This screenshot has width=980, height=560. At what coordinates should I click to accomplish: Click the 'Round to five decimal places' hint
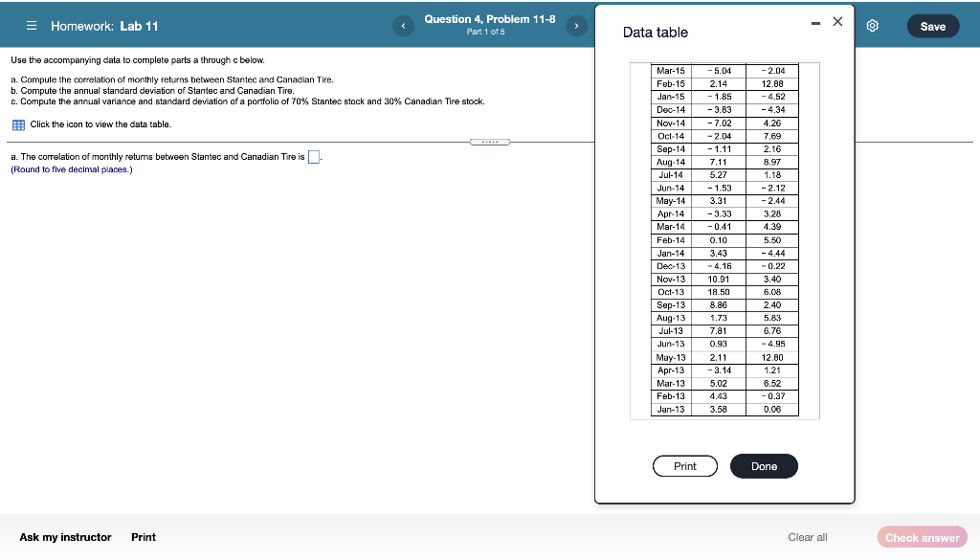[x=72, y=169]
